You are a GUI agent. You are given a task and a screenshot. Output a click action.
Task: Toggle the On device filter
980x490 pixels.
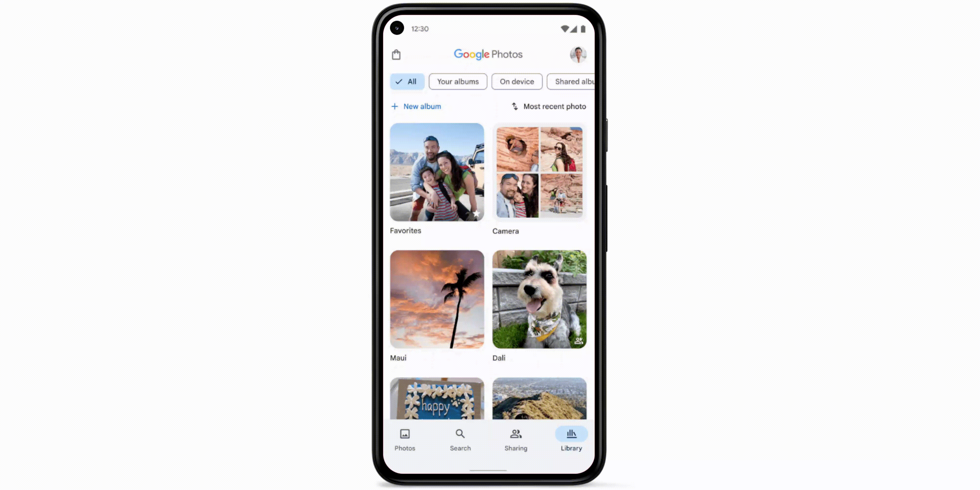point(516,81)
